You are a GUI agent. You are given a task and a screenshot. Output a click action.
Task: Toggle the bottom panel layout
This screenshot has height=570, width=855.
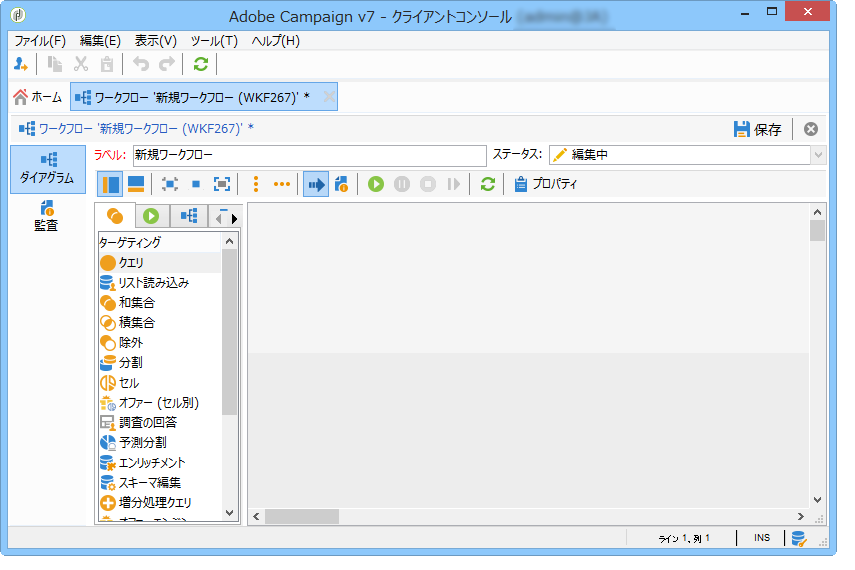(136, 184)
